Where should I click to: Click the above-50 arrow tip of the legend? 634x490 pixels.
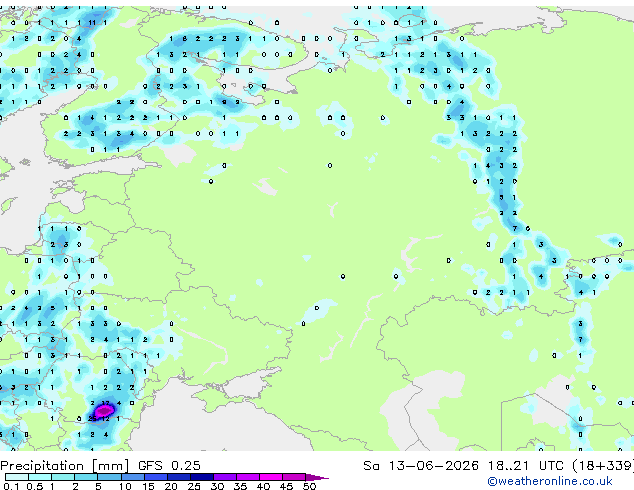point(317,477)
